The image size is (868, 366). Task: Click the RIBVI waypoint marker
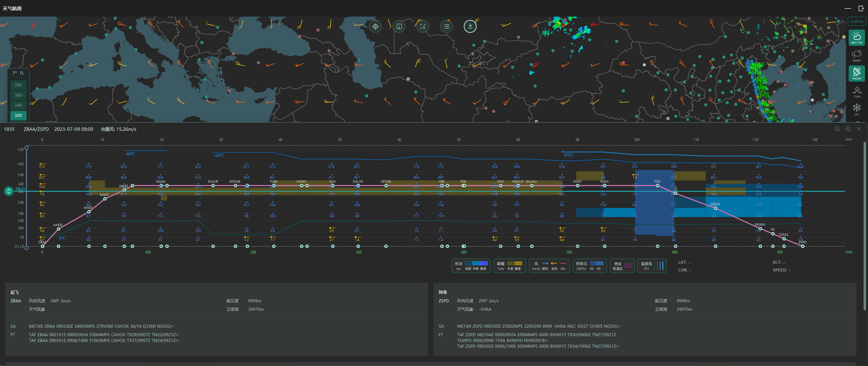click(x=605, y=186)
